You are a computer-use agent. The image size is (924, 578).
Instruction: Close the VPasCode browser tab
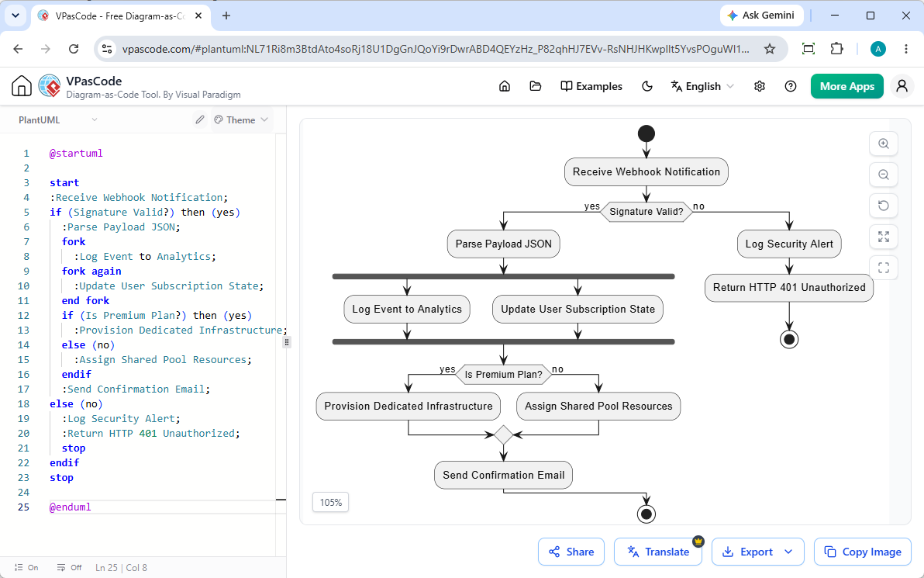coord(198,16)
